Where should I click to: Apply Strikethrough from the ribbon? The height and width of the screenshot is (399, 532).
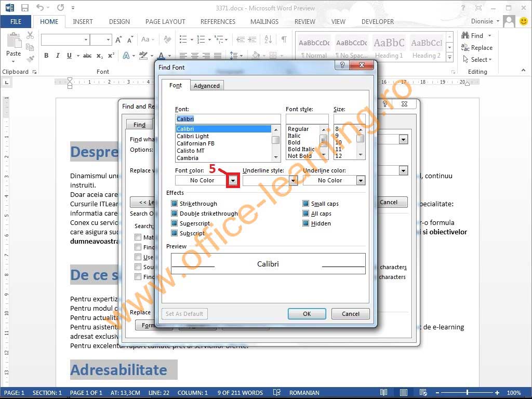(87, 56)
